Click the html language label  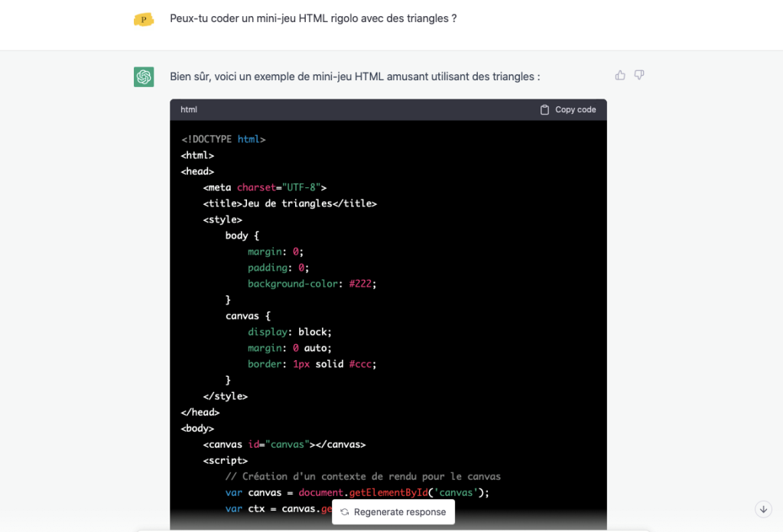189,110
